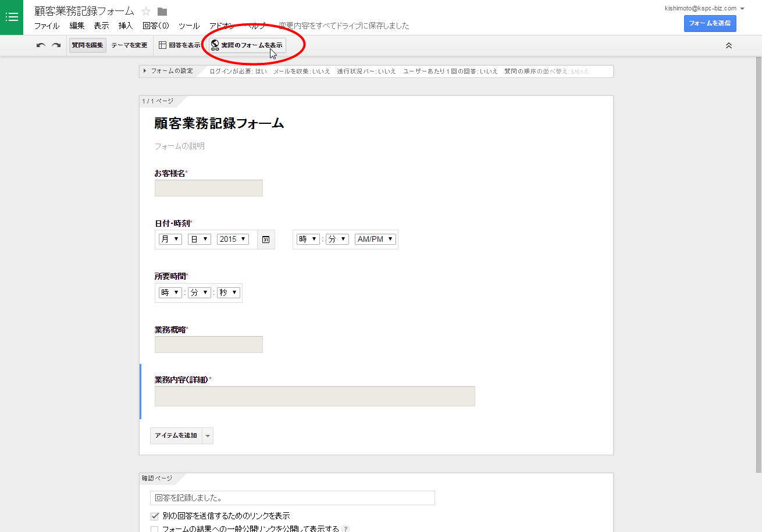762x532 pixels.
Task: Redo the last change
Action: tap(56, 45)
